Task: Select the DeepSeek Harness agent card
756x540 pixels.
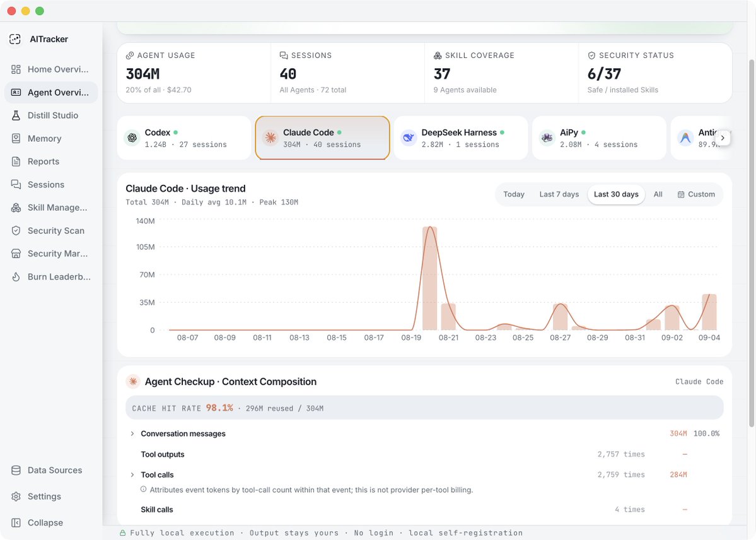Action: (x=461, y=138)
